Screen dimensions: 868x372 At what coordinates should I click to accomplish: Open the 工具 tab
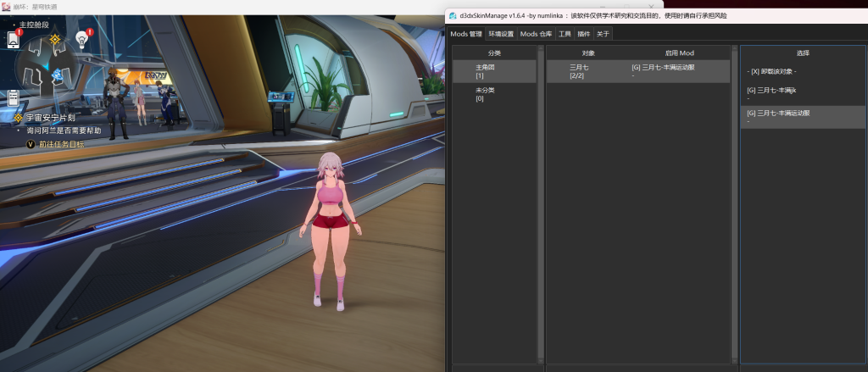coord(565,34)
